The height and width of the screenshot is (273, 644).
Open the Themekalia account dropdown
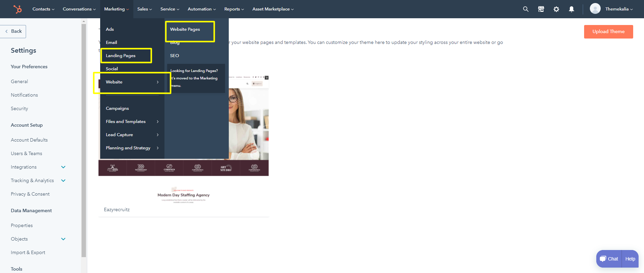point(619,9)
